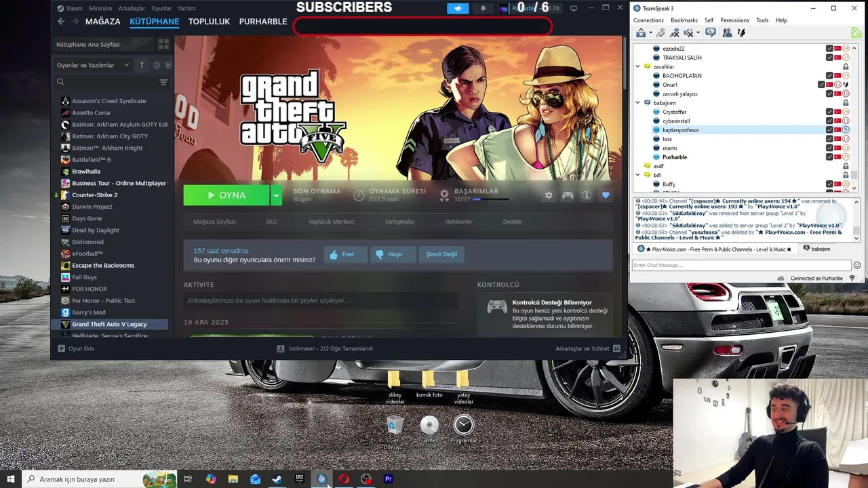Screen dimensions: 868x488
Task: Open TeamSpeak Permissions menu
Action: point(734,20)
